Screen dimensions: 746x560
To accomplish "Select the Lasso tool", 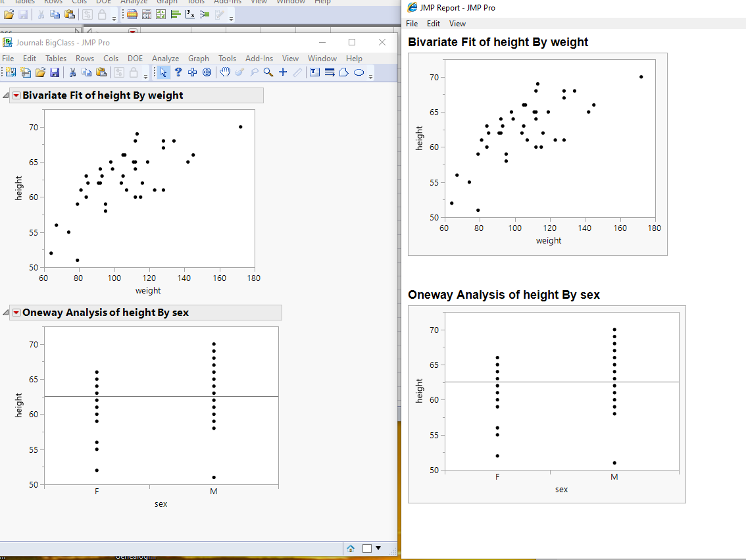I will [253, 72].
